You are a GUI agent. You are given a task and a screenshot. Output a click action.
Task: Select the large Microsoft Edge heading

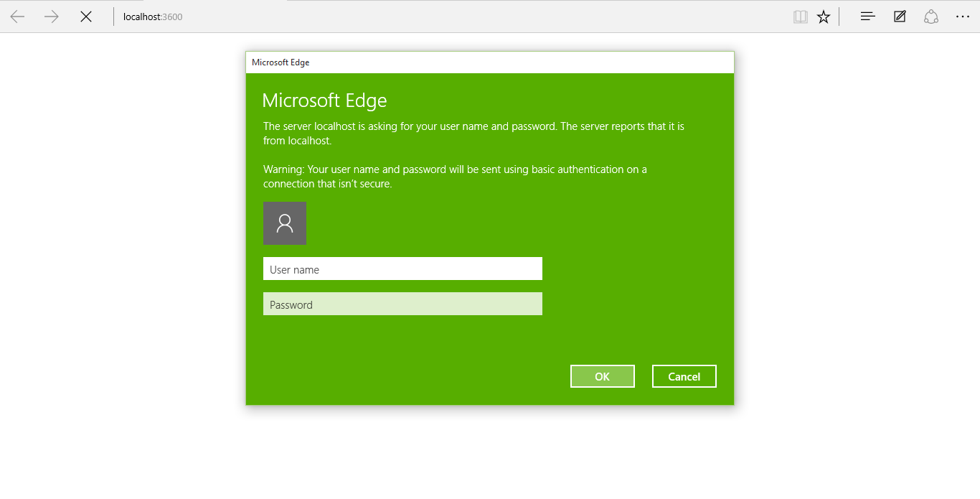tap(324, 101)
